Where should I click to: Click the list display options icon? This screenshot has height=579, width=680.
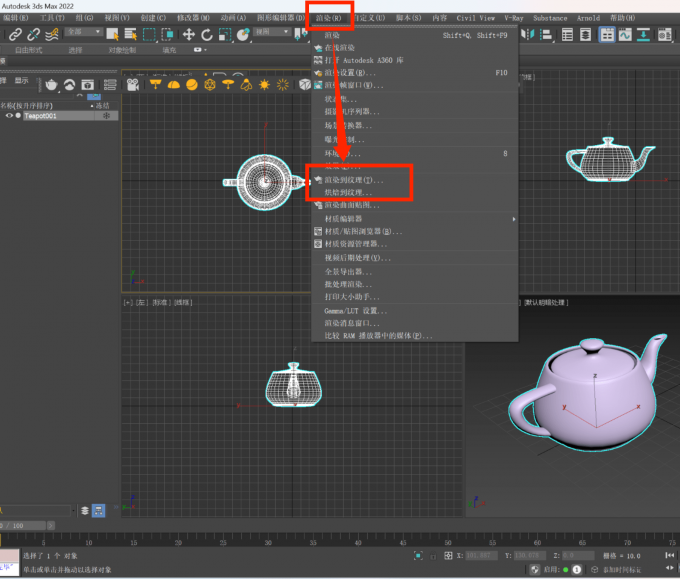click(110, 85)
